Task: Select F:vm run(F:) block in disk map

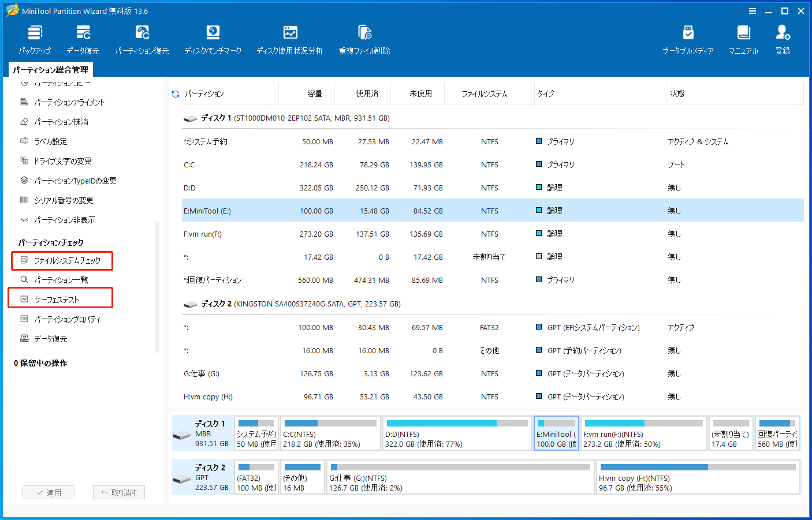Action: tap(644, 433)
